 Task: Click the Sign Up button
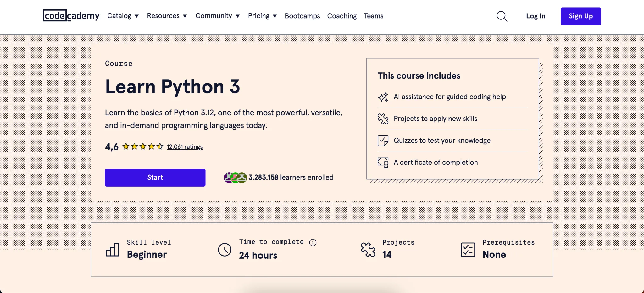(x=581, y=16)
